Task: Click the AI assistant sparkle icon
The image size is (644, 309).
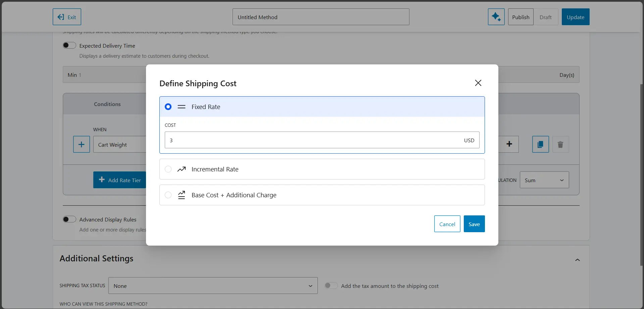Action: click(496, 17)
